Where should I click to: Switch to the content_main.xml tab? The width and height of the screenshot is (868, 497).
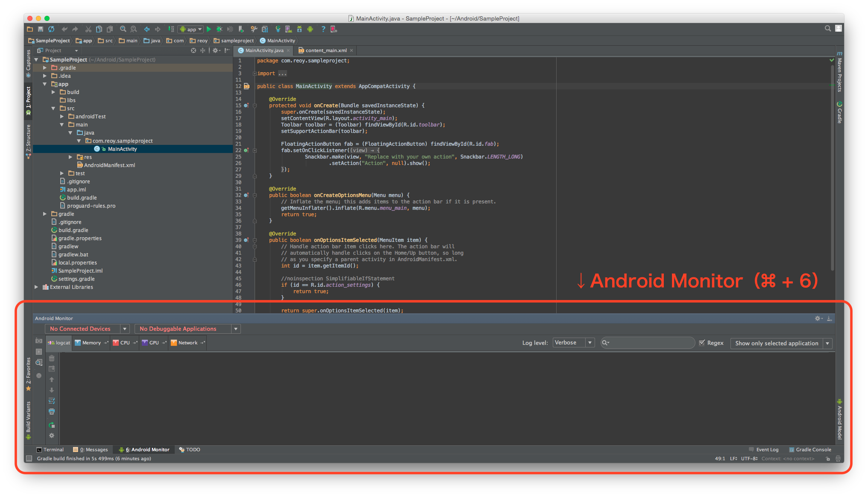(x=325, y=50)
